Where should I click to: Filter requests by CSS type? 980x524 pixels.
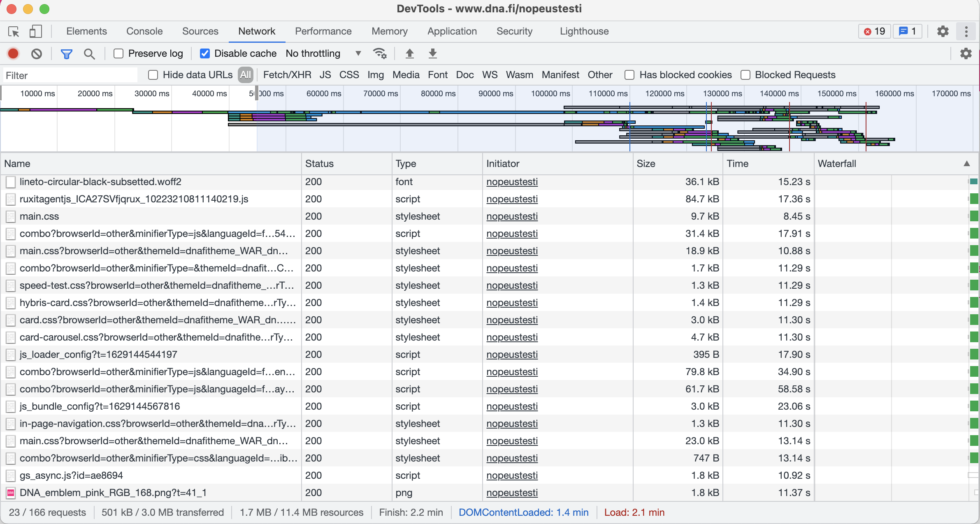pyautogui.click(x=349, y=75)
